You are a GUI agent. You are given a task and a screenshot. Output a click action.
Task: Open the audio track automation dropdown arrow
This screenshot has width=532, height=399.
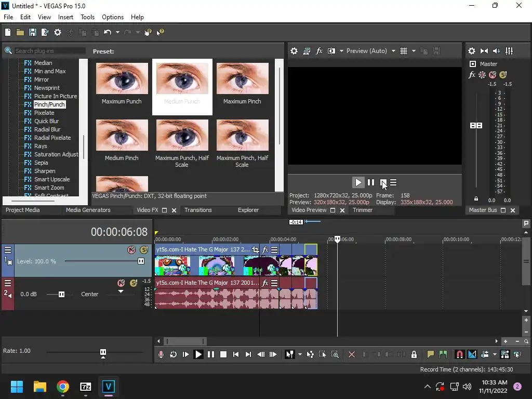point(121,291)
